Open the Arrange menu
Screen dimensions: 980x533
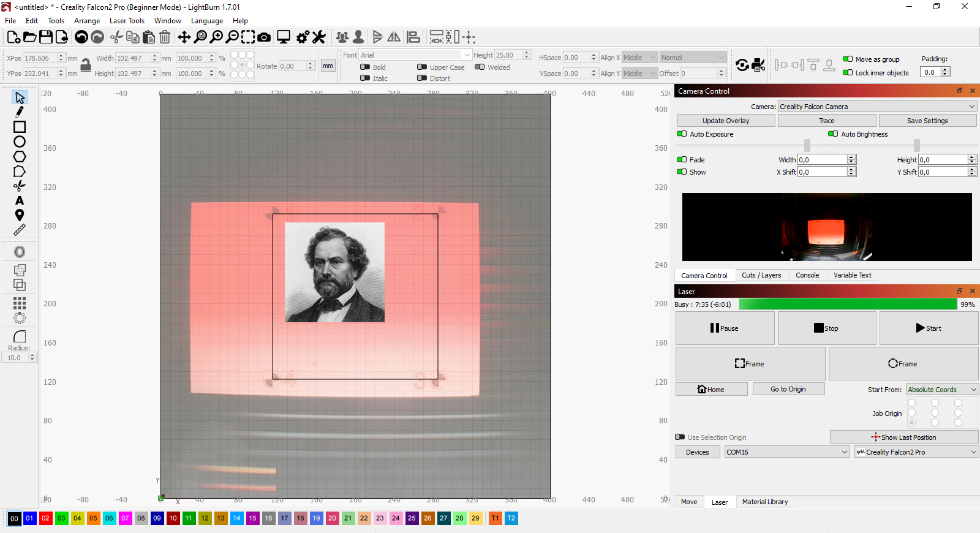pyautogui.click(x=87, y=21)
